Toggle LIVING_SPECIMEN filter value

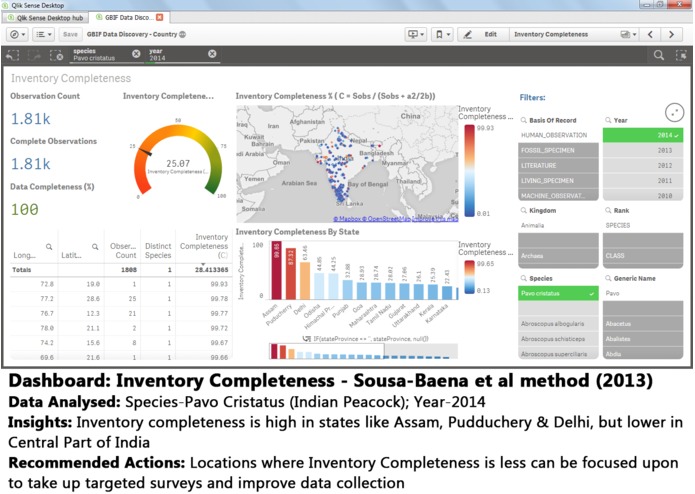558,180
